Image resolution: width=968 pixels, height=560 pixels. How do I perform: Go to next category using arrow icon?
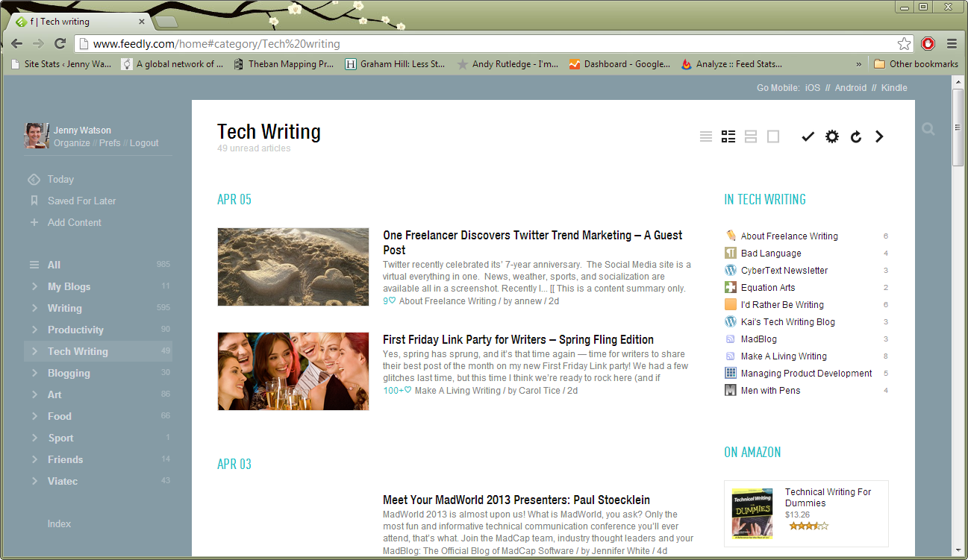(879, 136)
